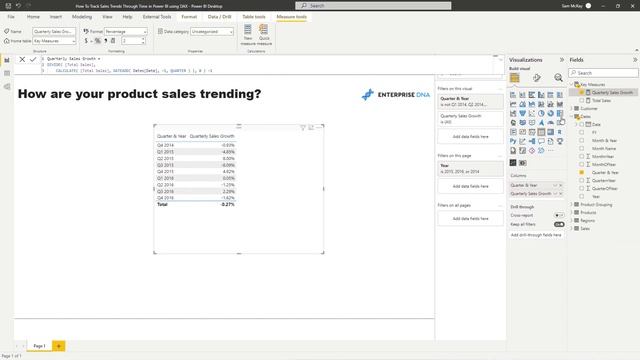Image resolution: width=640 pixels, height=360 pixels.
Task: Open the Format dropdown showing Percentage
Action: coord(126,31)
